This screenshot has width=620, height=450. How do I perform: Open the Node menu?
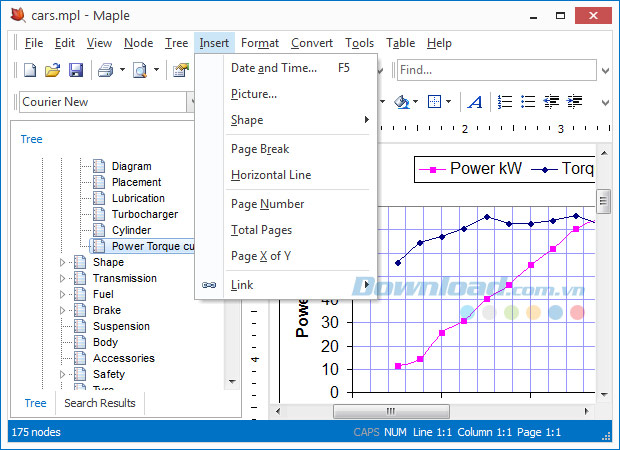[138, 43]
